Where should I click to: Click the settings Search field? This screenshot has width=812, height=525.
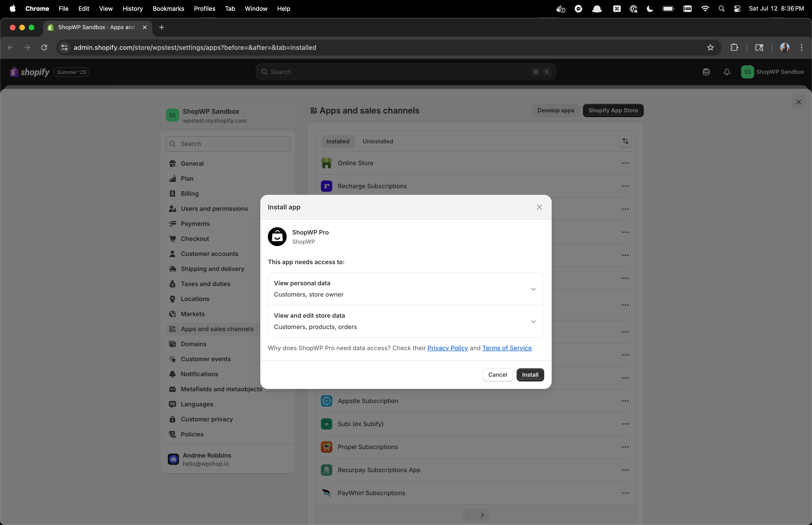228,144
